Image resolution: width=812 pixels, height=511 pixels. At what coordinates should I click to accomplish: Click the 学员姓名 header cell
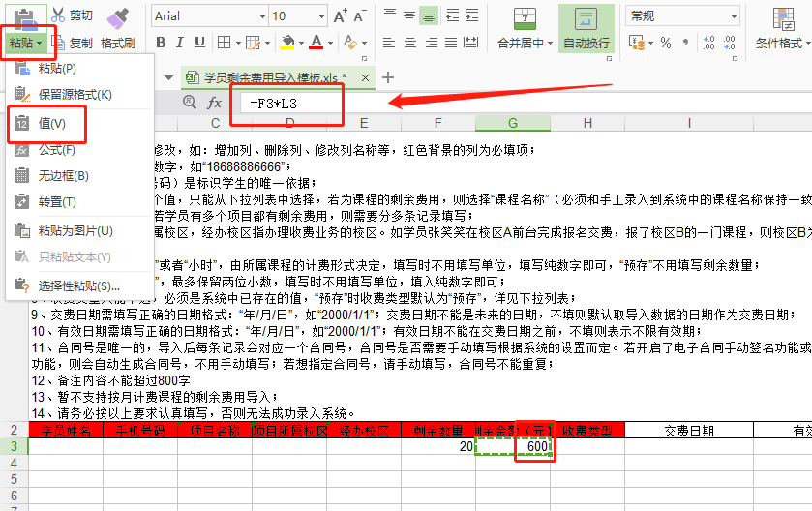coord(66,431)
